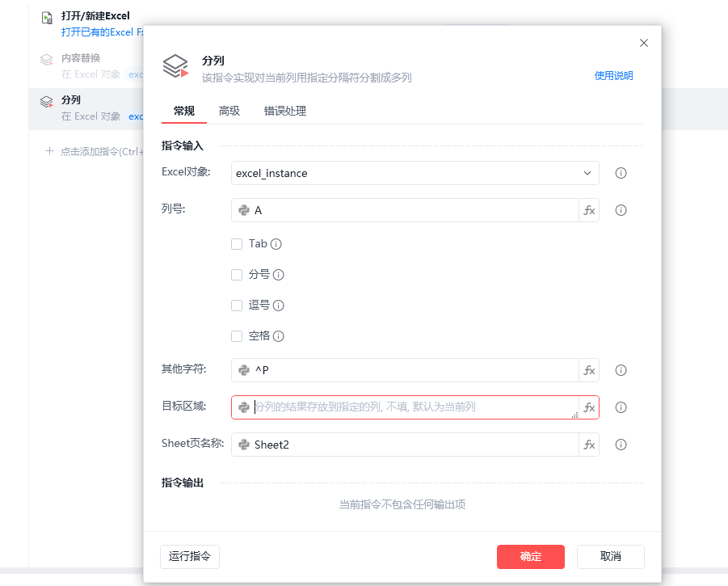The height and width of the screenshot is (586, 728).
Task: Click Python icon in 其他字符 field
Action: coord(244,370)
